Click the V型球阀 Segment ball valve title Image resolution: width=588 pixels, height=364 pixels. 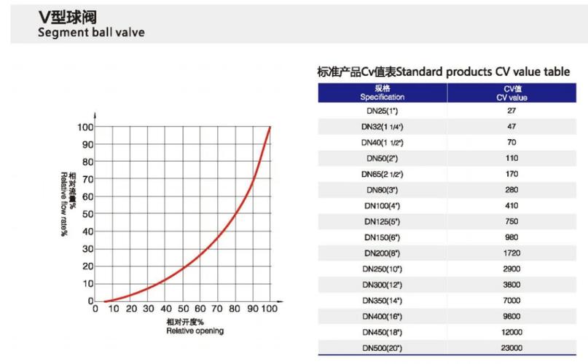(91, 23)
